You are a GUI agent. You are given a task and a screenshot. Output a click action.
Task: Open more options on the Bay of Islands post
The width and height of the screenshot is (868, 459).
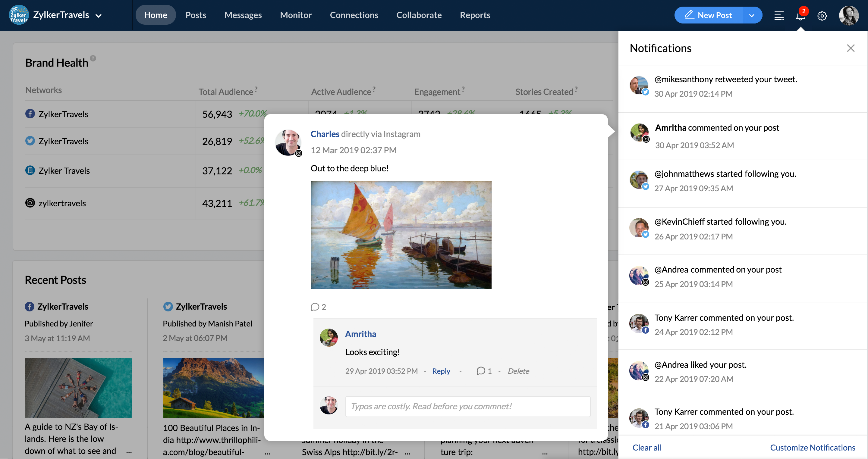click(x=129, y=452)
